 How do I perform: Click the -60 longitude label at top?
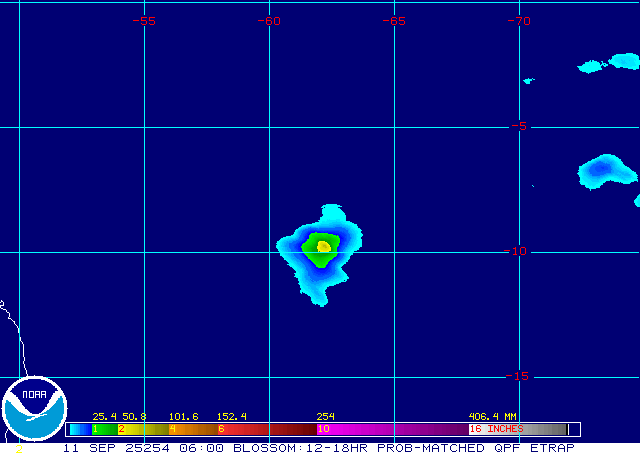coord(269,20)
